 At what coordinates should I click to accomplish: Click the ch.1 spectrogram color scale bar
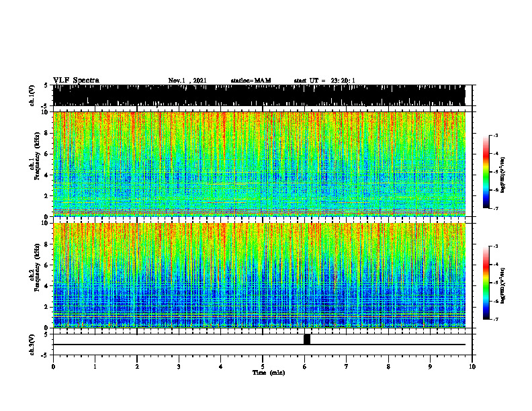[x=486, y=172]
